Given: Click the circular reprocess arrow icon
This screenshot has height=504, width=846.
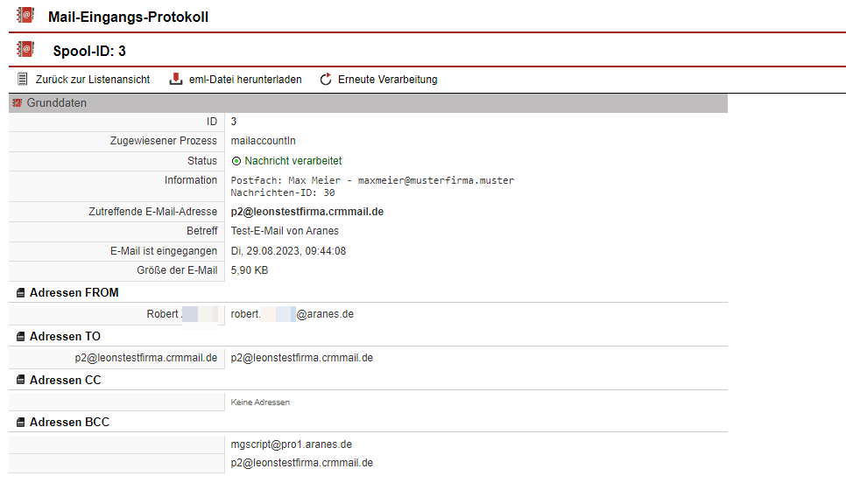Looking at the screenshot, I should point(326,80).
